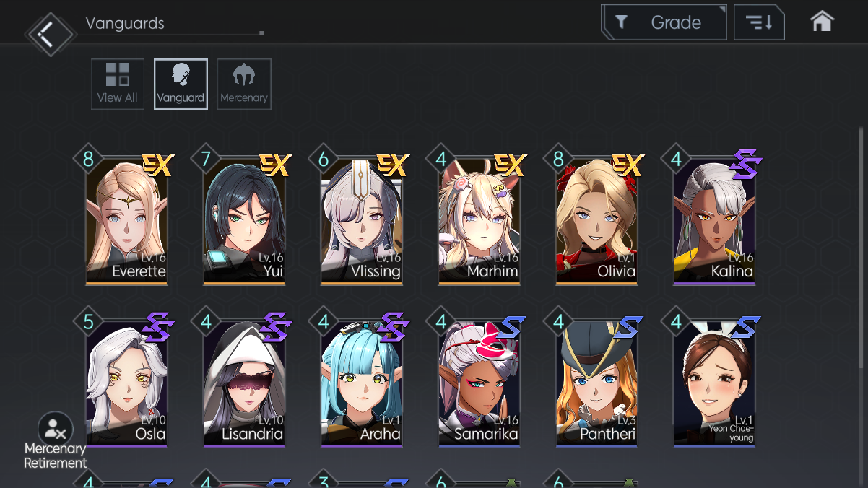
Task: Select Yeon Chae-young's card
Action: (x=714, y=383)
